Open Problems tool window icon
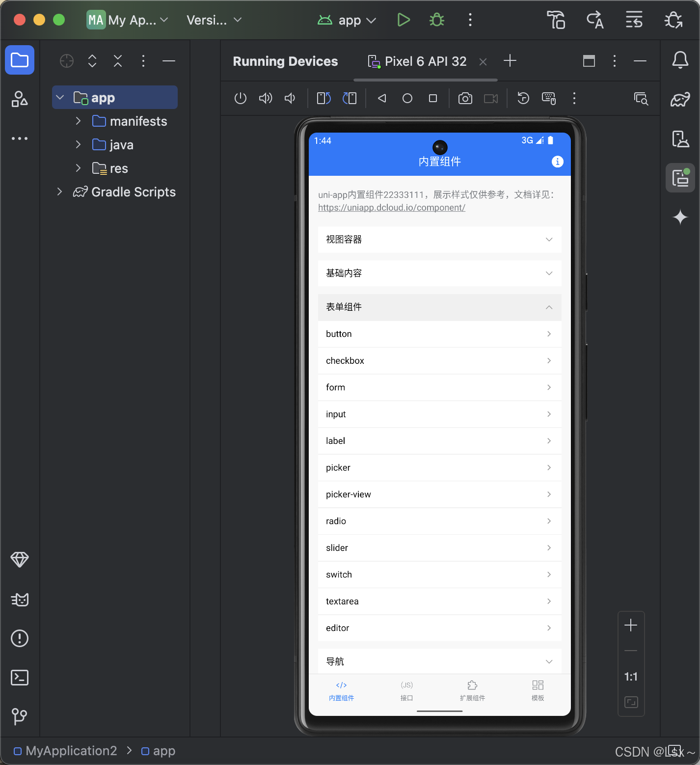The image size is (700, 765). pyautogui.click(x=20, y=638)
